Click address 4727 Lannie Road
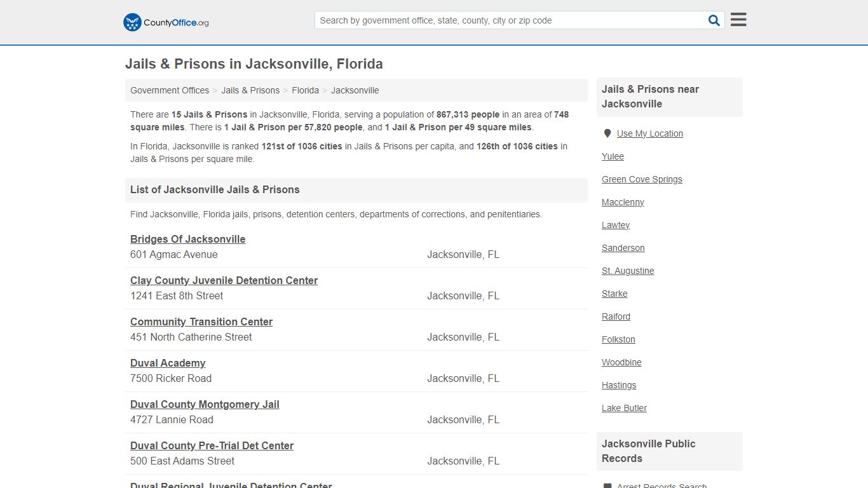 [172, 419]
